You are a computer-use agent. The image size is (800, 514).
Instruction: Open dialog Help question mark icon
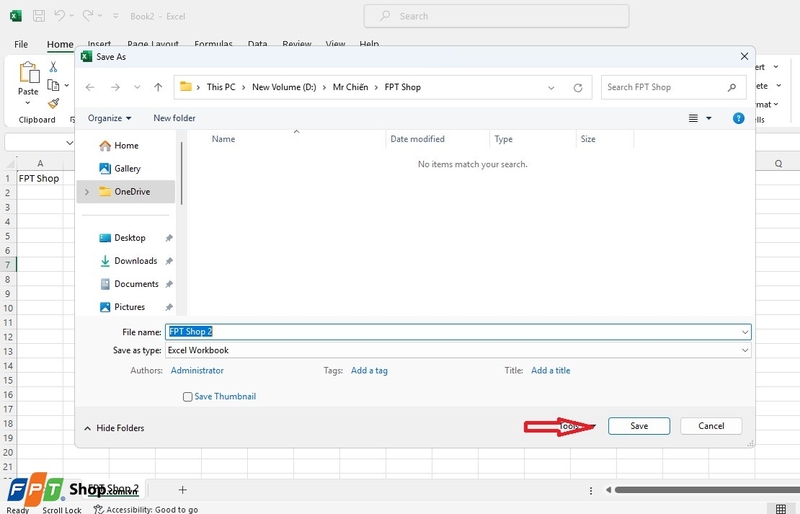pyautogui.click(x=738, y=118)
